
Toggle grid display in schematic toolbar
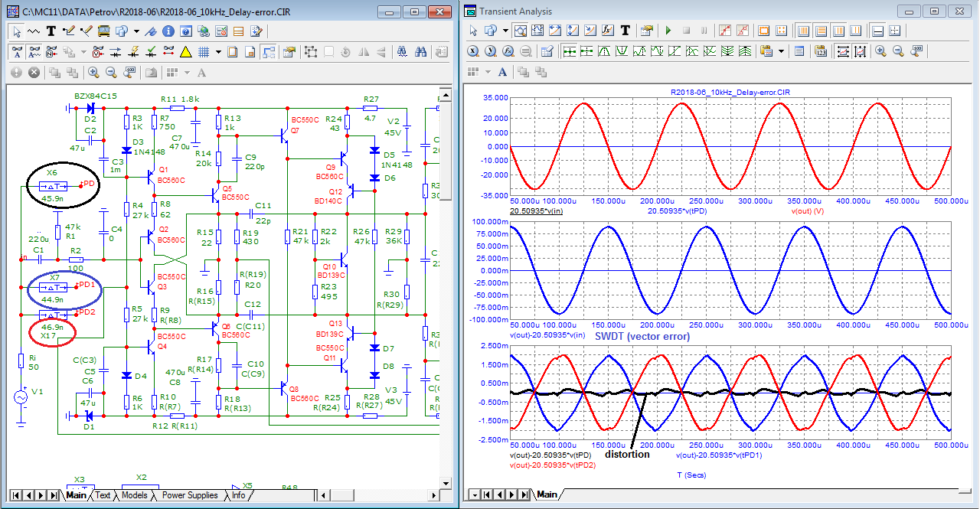coord(204,52)
